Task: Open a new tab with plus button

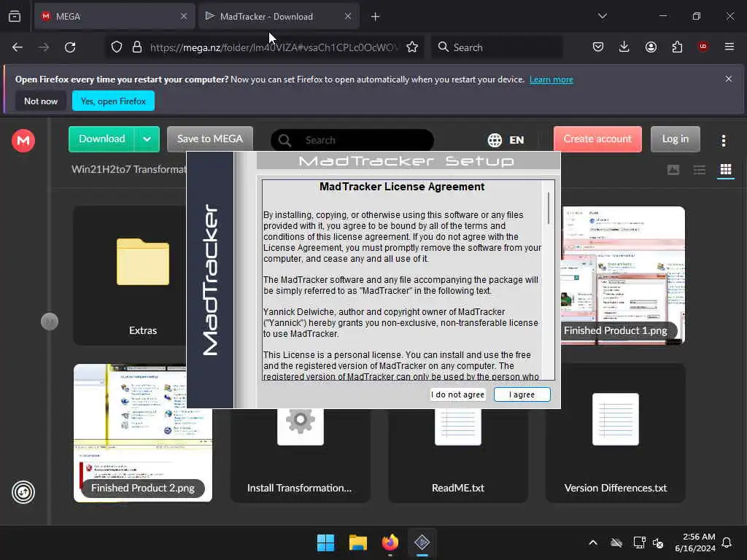Action: [376, 17]
